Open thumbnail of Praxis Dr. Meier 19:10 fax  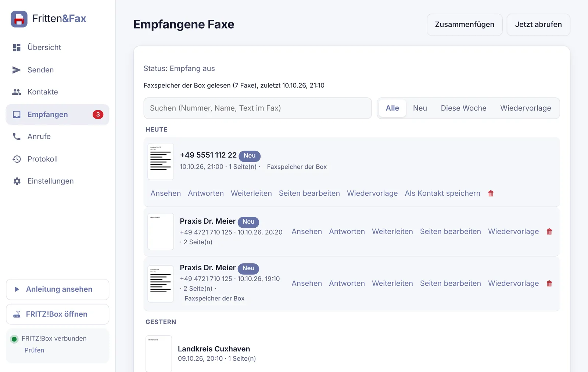pyautogui.click(x=161, y=284)
